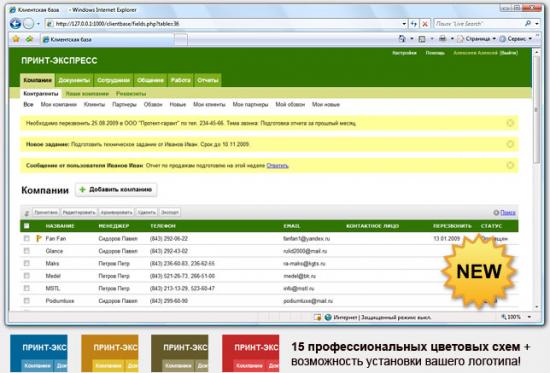Dismiss the 'Новое задание' notification icon
Image resolution: width=550 pixels, height=373 pixels.
coord(510,144)
